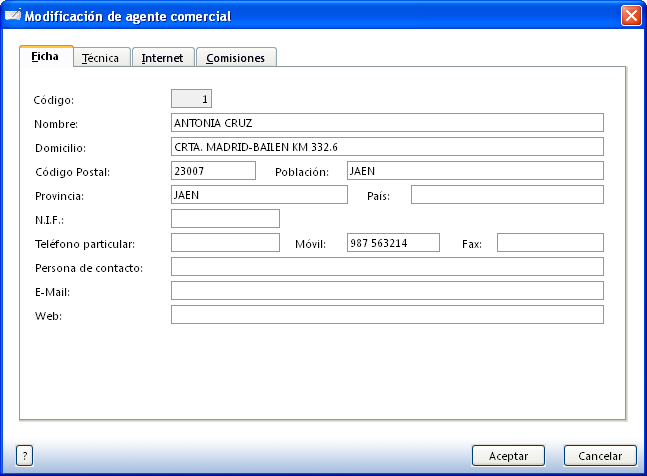Close the agent modification dialog
647x476 pixels.
(630, 16)
